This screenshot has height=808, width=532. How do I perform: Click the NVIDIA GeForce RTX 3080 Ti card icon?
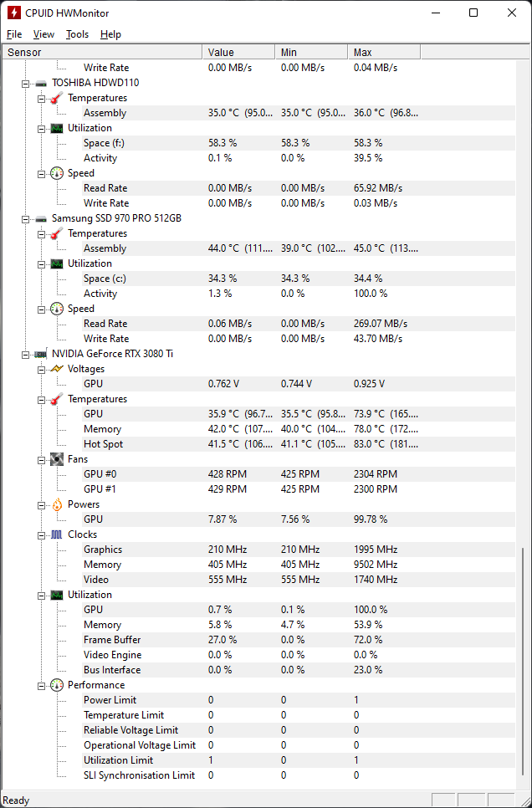pos(41,354)
